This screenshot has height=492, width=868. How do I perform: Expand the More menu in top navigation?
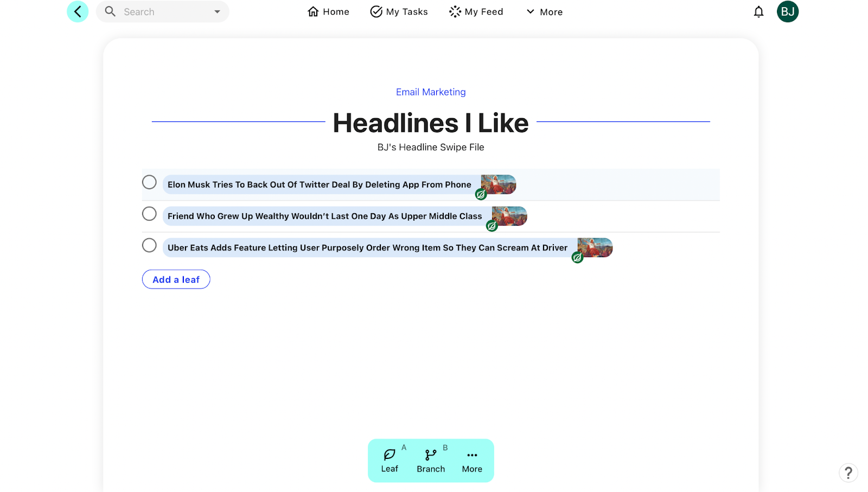tap(544, 12)
